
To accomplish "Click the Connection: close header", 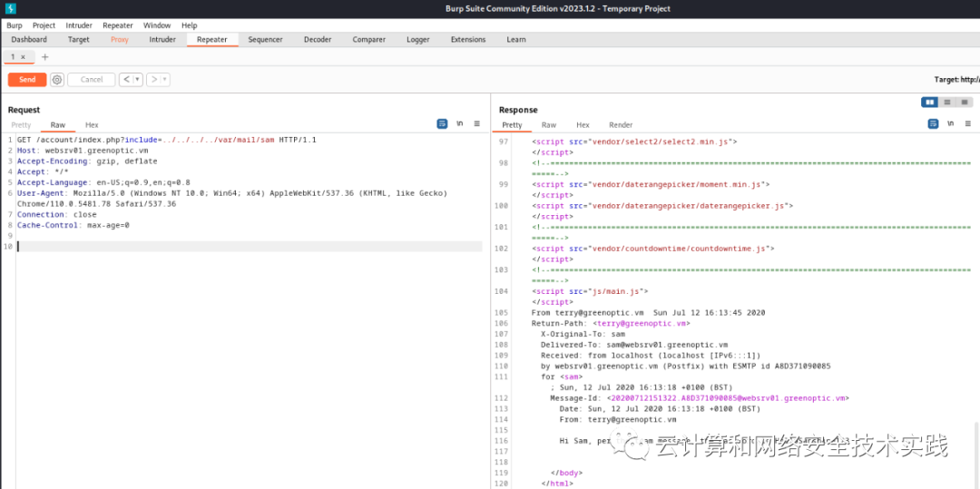I will point(57,214).
